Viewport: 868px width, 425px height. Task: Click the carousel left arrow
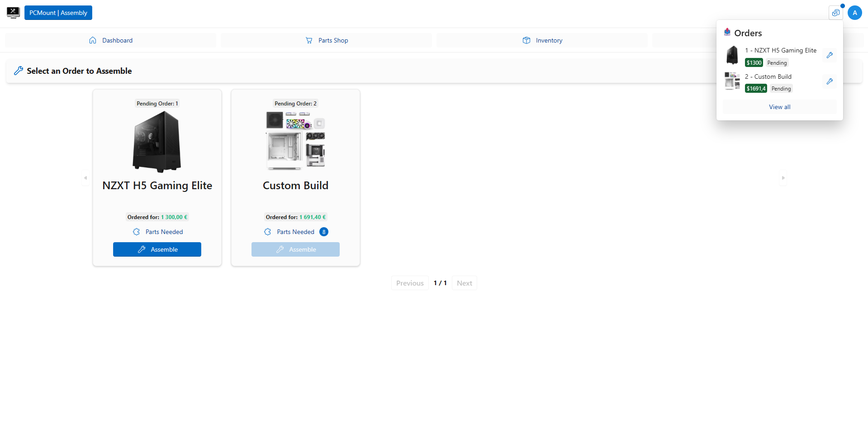coord(85,178)
